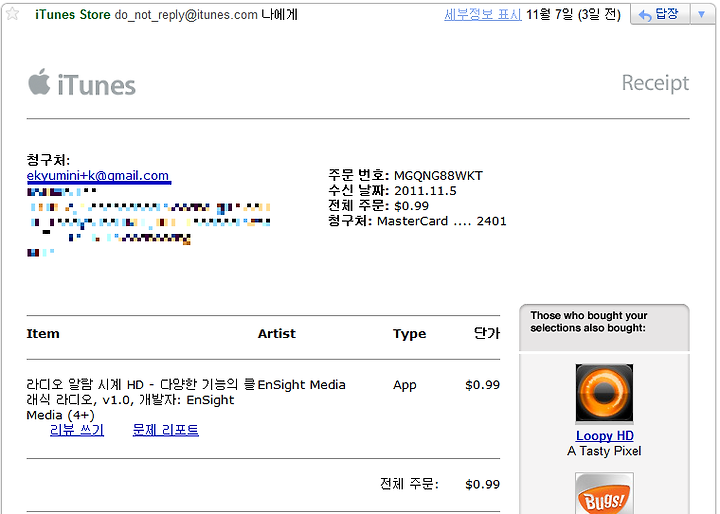This screenshot has height=514, width=720.
Task: Open the ekyumini+k@gmail.com email link
Action: [x=98, y=175]
